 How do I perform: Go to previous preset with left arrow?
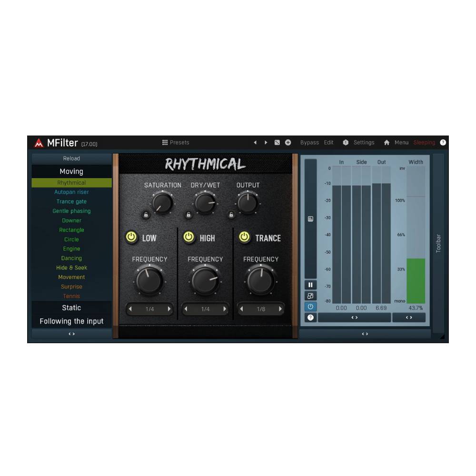(255, 142)
